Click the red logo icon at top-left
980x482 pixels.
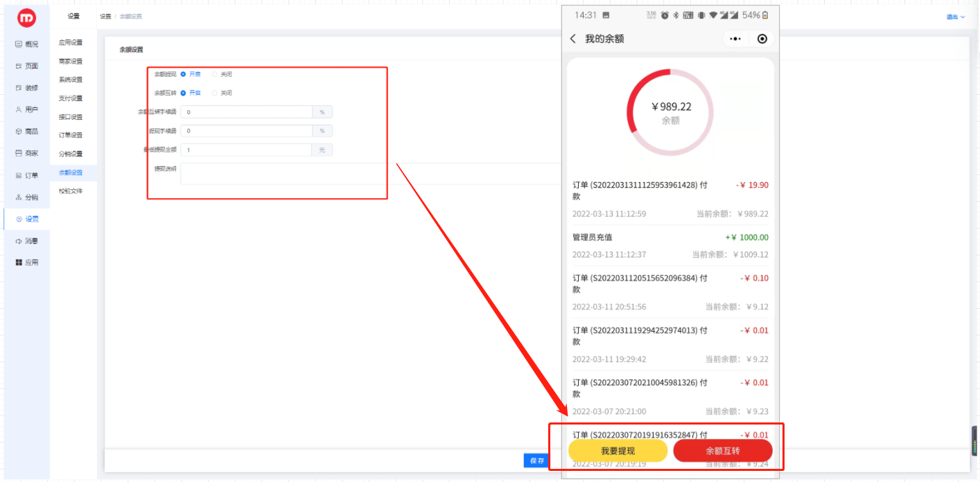coord(26,18)
